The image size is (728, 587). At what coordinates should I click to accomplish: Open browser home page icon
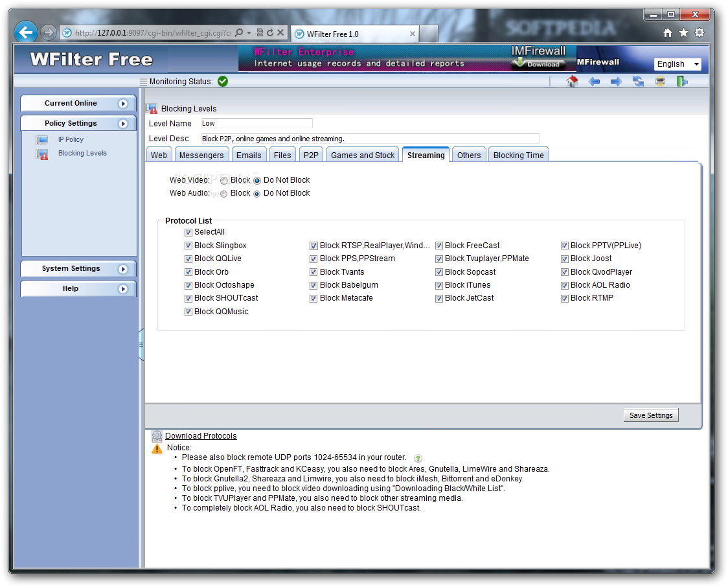tap(668, 33)
